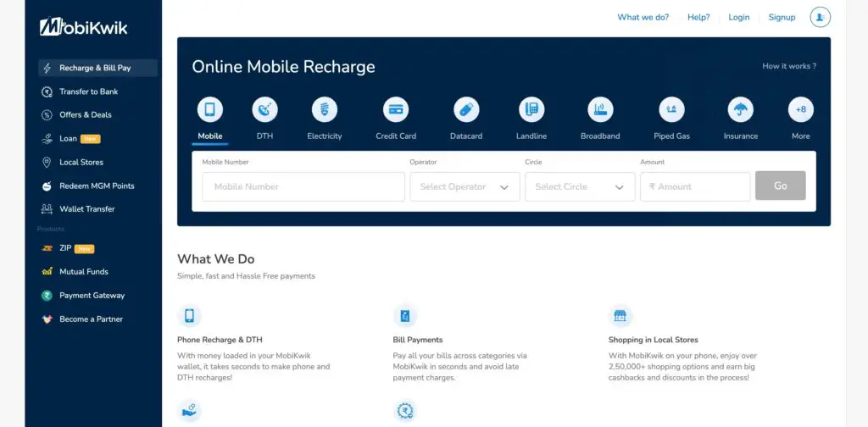Click the Online Mobile Recharge title
Screen dimensions: 868x427
283,67
